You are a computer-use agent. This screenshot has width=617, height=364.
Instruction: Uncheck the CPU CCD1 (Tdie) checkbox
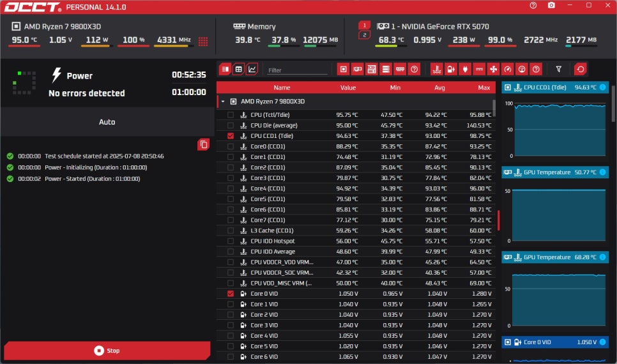pos(231,136)
